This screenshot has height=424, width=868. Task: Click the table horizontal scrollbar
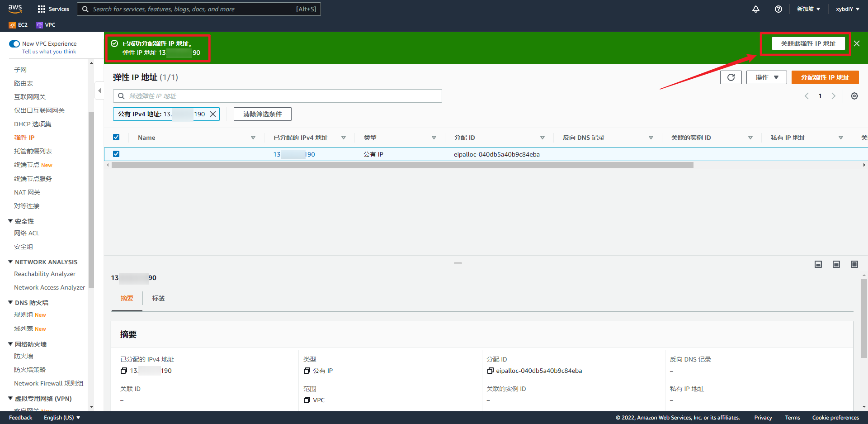[402, 165]
